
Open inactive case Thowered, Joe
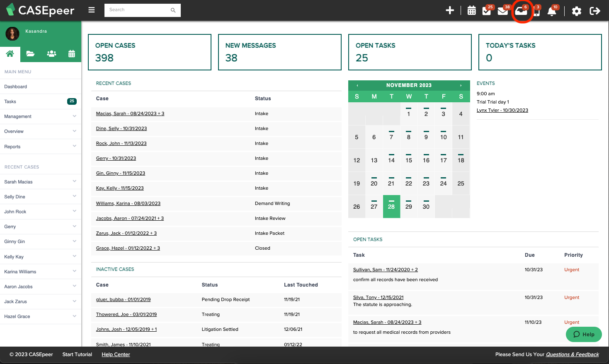click(126, 314)
